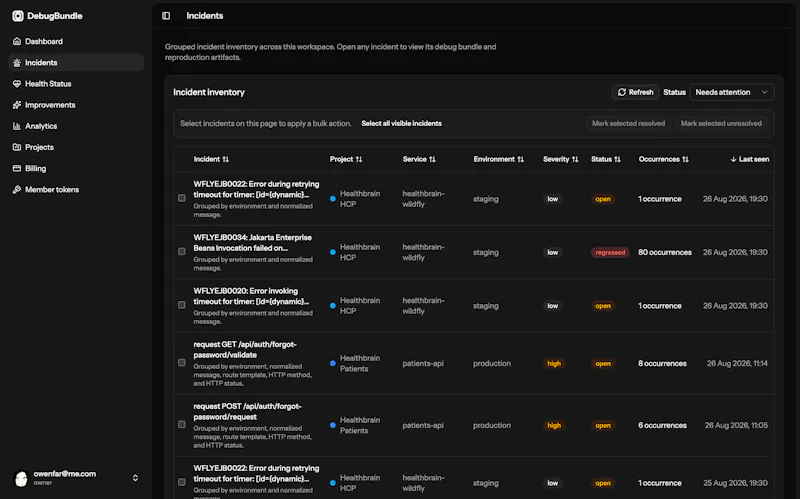Click the Billing card icon

tap(17, 168)
